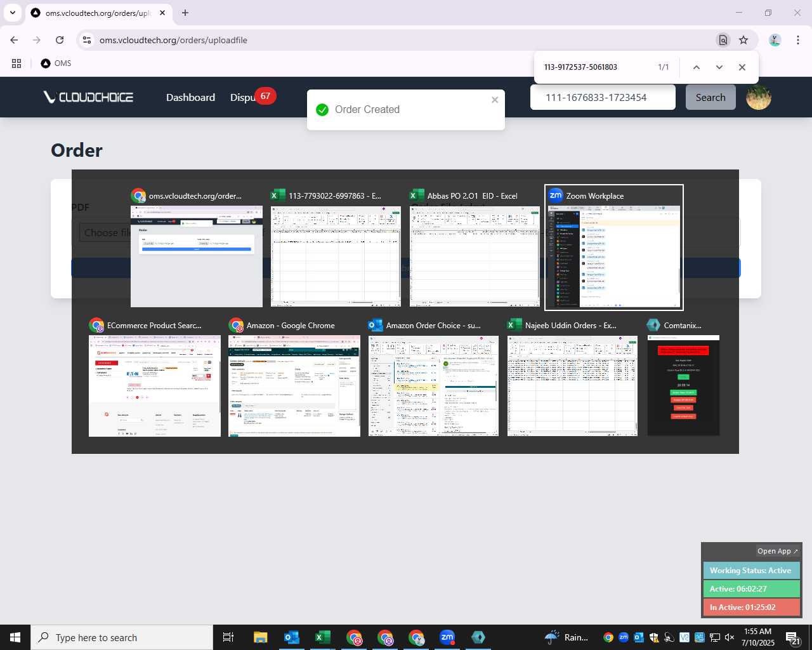This screenshot has width=812, height=650.
Task: Switch to the Zoom Workplace window
Action: [x=613, y=248]
